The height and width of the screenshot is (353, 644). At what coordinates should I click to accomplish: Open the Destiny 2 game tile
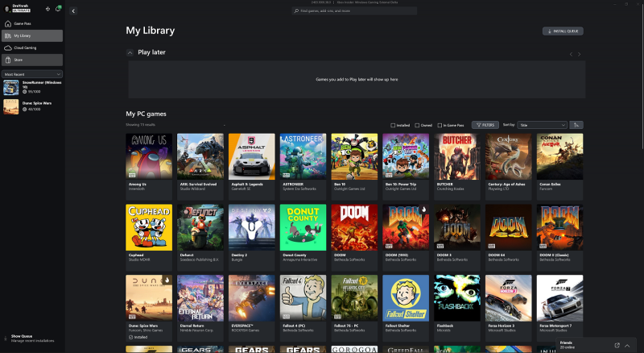click(252, 238)
